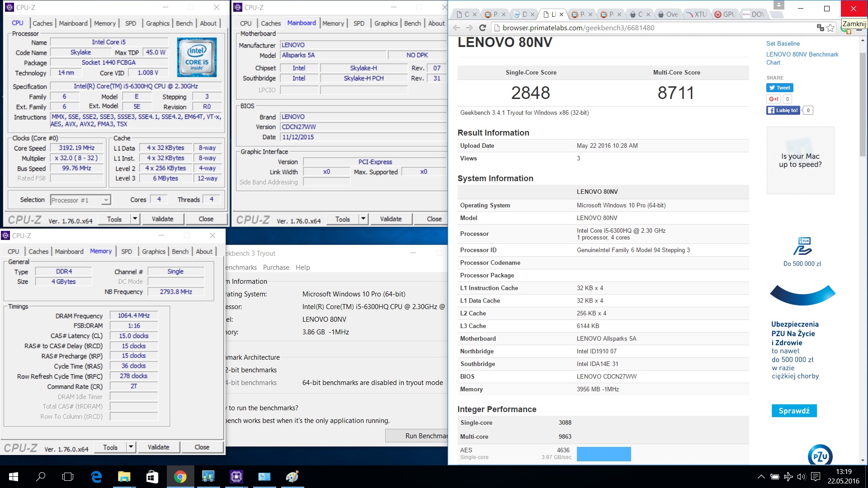Click the browser back arrow

click(x=457, y=28)
